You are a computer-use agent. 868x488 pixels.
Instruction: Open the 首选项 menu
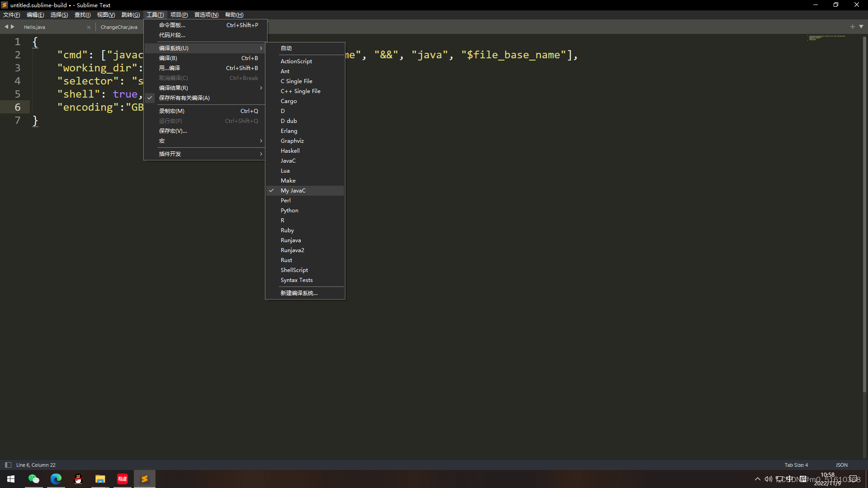tap(206, 15)
